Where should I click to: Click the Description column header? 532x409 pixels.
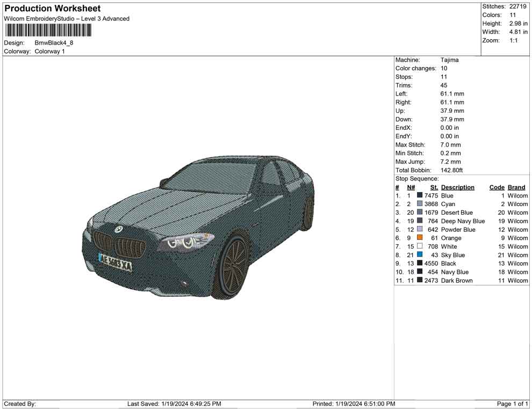coord(458,187)
